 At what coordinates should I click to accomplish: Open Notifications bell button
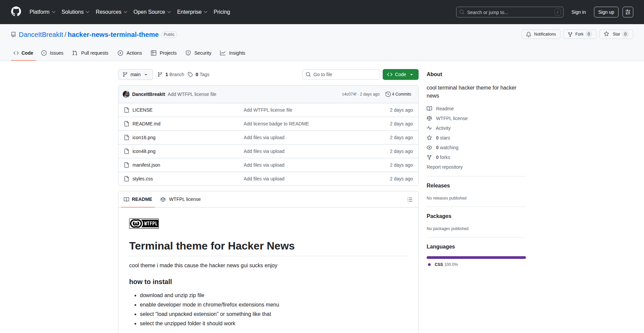click(541, 34)
